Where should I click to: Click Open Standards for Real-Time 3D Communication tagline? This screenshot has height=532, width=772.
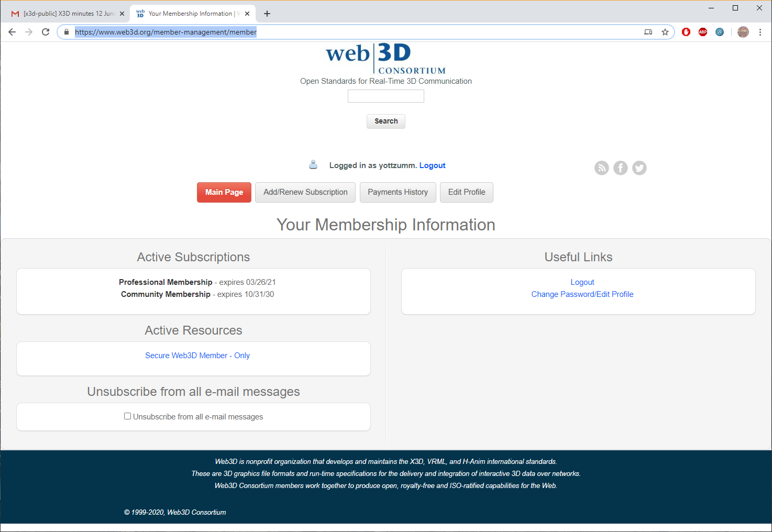pos(386,81)
